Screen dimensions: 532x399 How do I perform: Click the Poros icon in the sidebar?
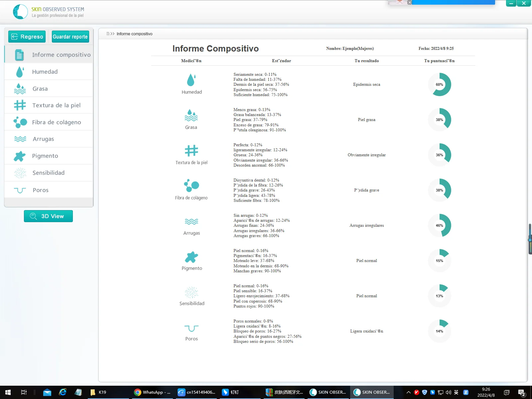click(x=20, y=190)
